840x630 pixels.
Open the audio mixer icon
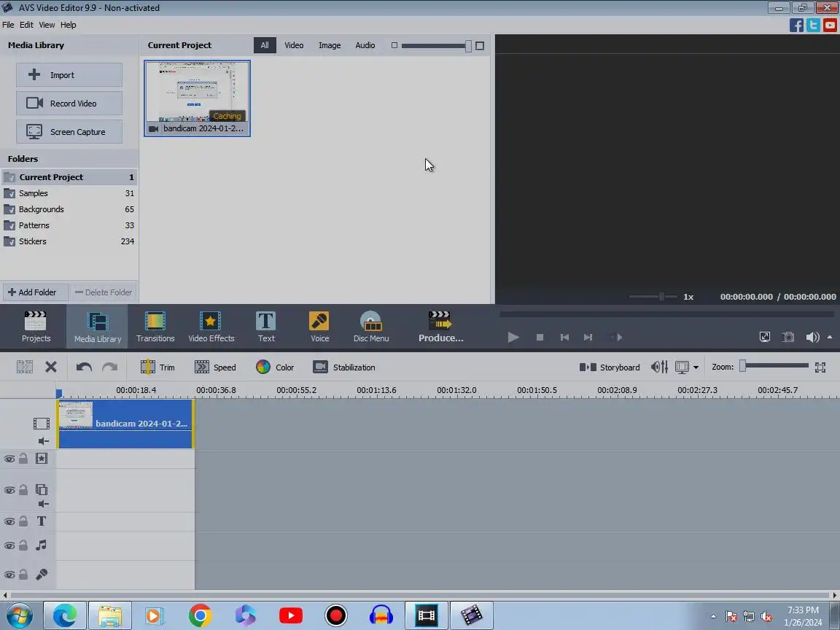pos(659,367)
